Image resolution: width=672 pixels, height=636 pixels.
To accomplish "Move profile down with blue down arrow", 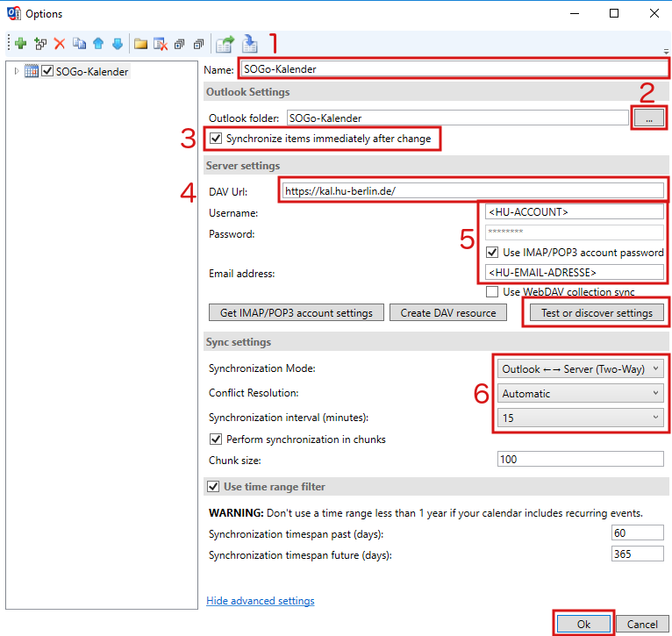I will [117, 43].
